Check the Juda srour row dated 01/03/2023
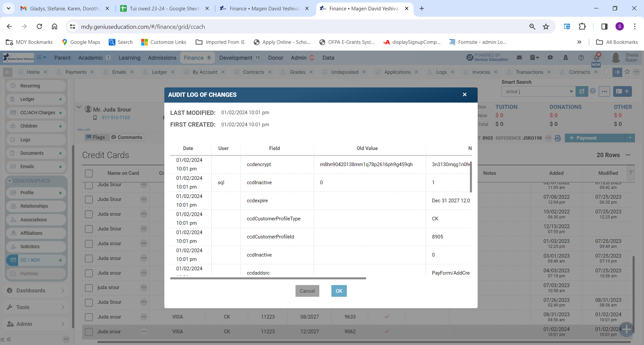 (x=89, y=244)
